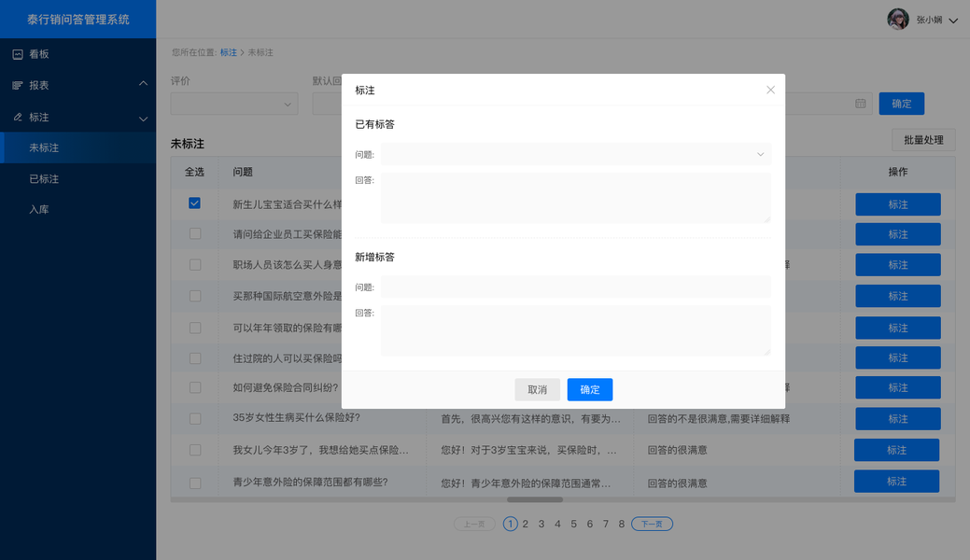Click 泰行销问答管理系统 title
This screenshot has width=970, height=560.
[77, 20]
